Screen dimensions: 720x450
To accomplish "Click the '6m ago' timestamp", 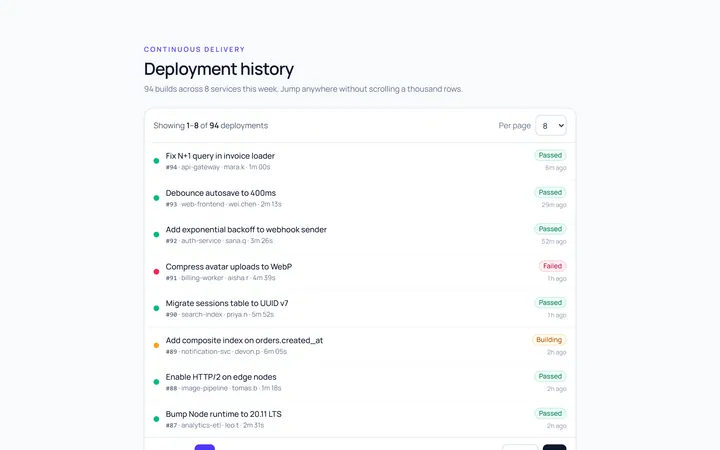I will pos(556,168).
